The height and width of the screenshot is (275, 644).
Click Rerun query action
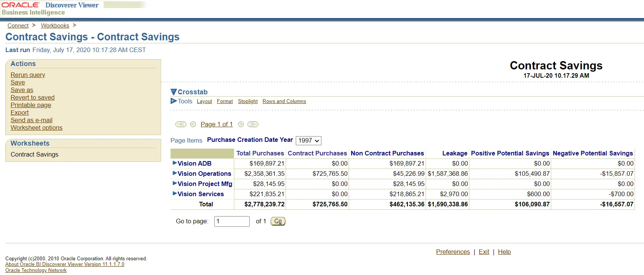click(28, 75)
